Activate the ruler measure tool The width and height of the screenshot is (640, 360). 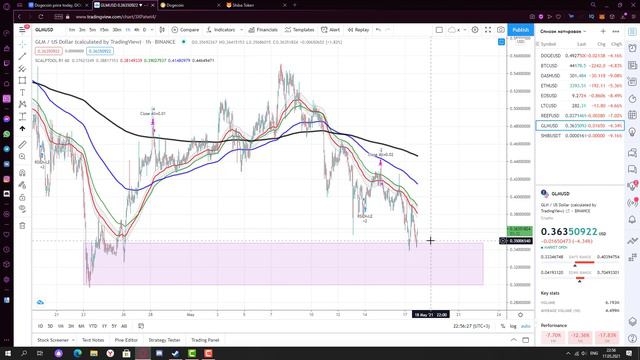pos(22,144)
